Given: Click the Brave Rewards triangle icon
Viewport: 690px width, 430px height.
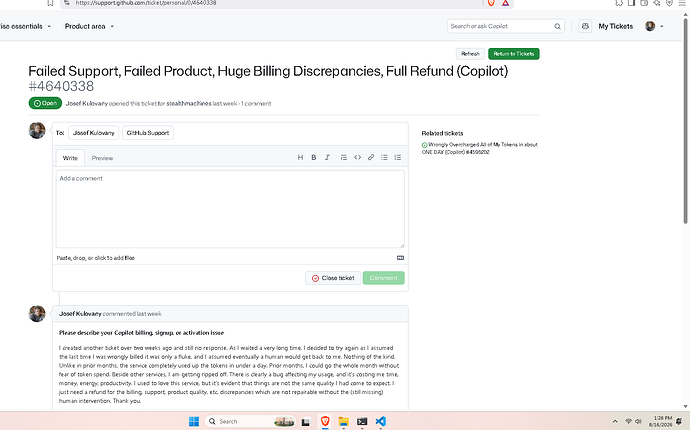Looking at the screenshot, I should click(506, 3).
